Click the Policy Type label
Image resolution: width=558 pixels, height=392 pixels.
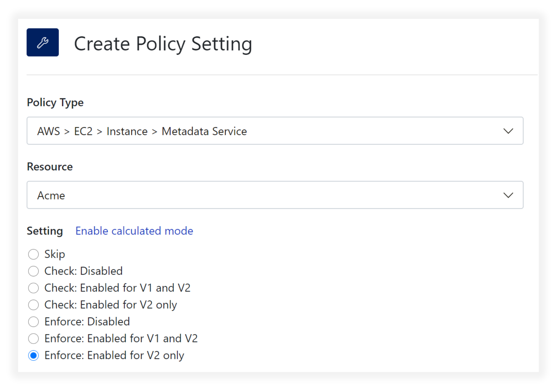55,102
